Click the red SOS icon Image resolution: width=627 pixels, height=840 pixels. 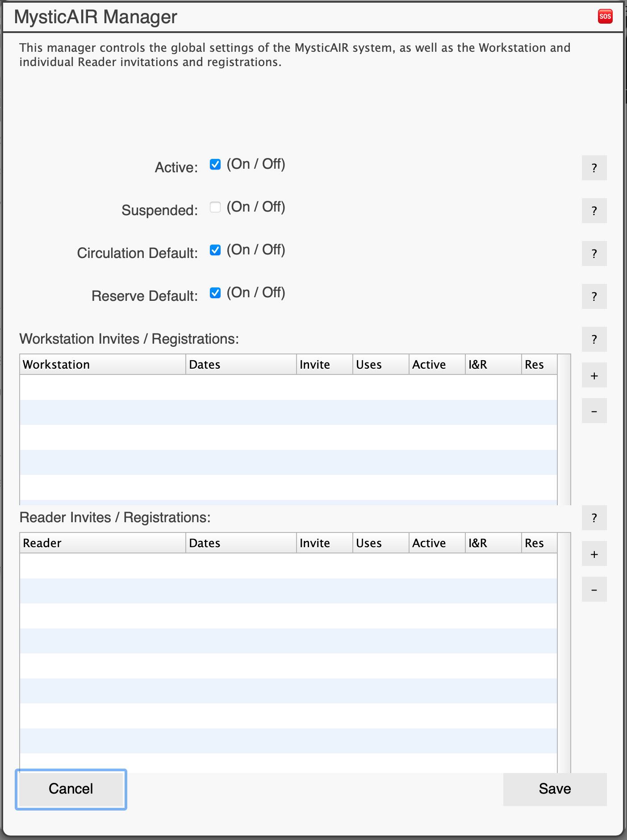click(605, 17)
